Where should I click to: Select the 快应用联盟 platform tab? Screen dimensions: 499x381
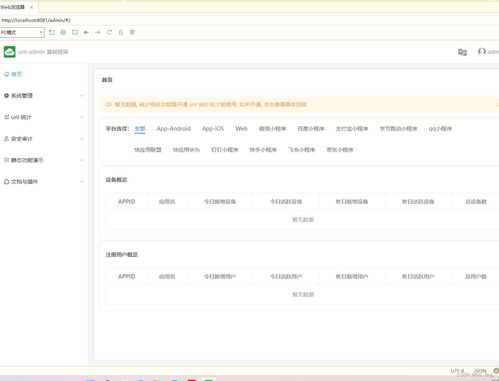148,150
